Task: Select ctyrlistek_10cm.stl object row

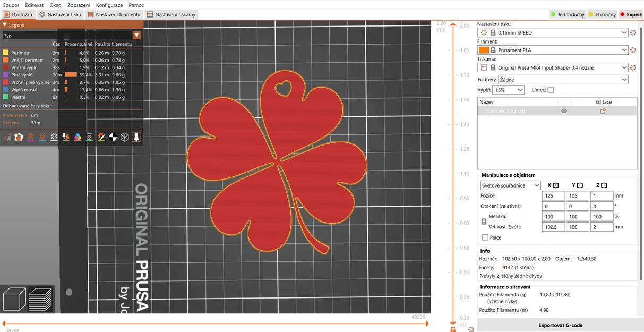Action: 557,111
